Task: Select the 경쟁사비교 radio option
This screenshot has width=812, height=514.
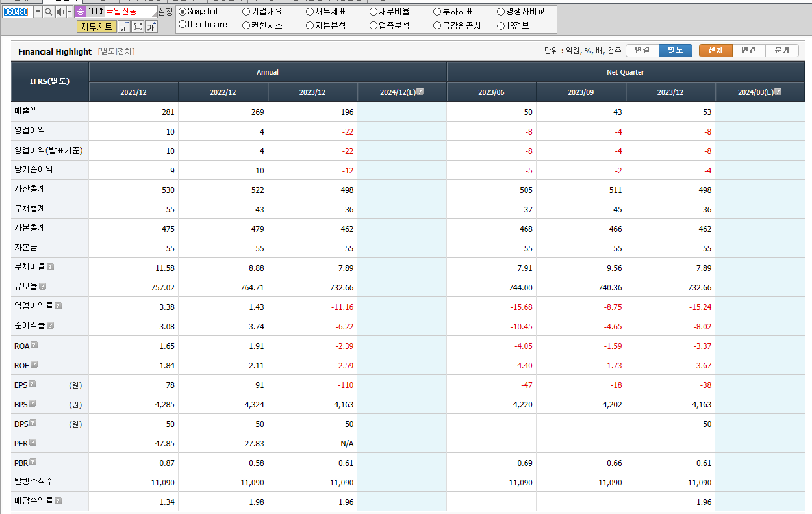Action: coord(501,12)
